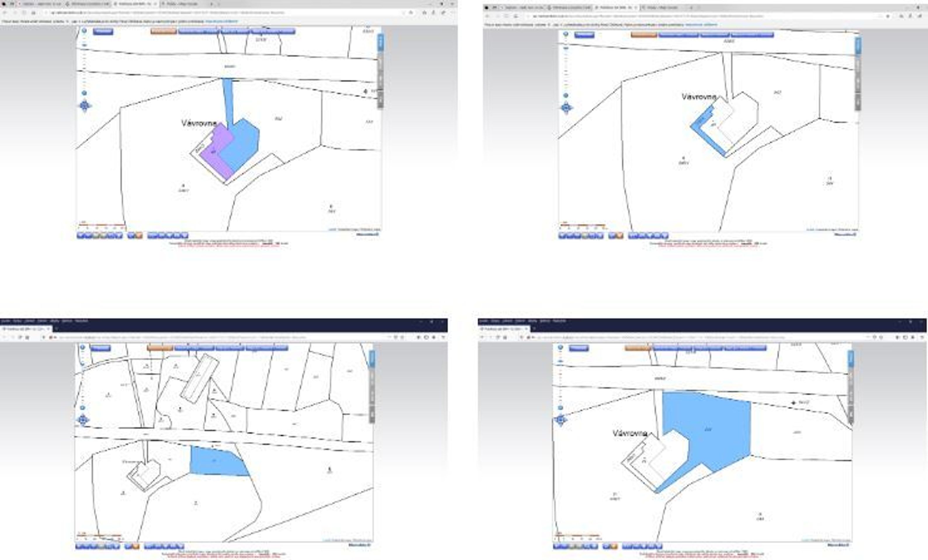The height and width of the screenshot is (560, 928).
Task: Open the blue link in top-left info bar
Action: coord(222,22)
